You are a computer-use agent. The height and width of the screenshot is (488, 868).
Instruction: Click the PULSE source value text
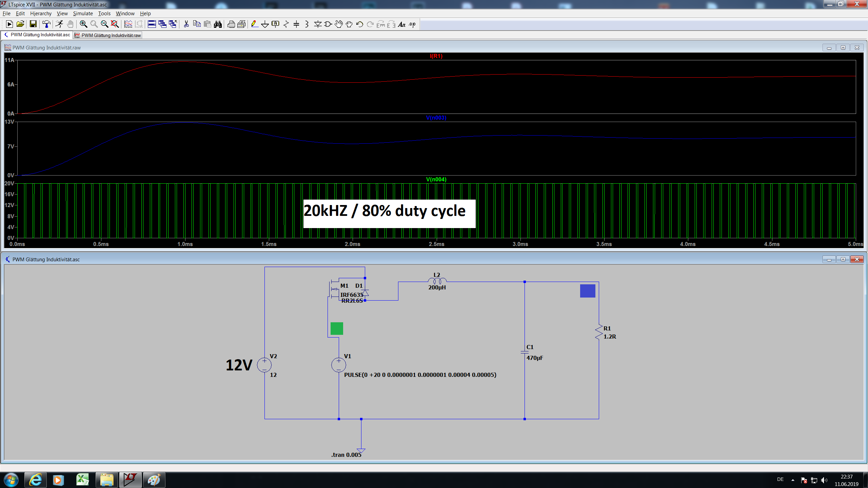tap(420, 375)
